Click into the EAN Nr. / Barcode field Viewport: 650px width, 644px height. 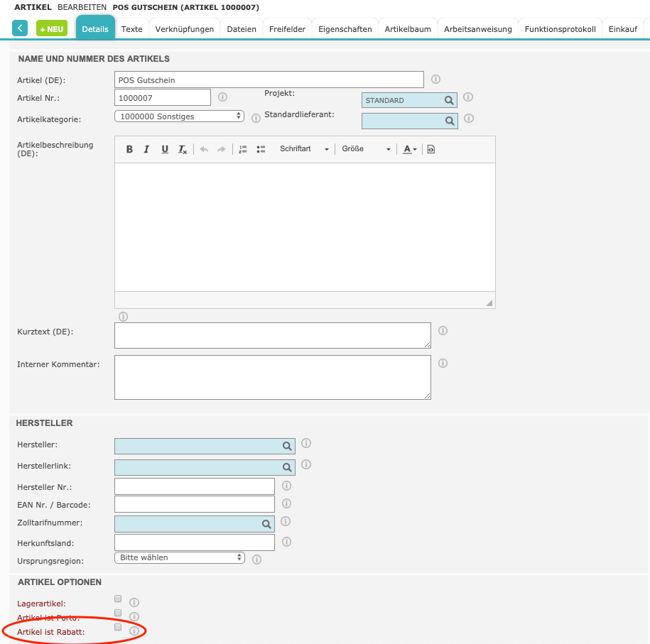tap(194, 504)
